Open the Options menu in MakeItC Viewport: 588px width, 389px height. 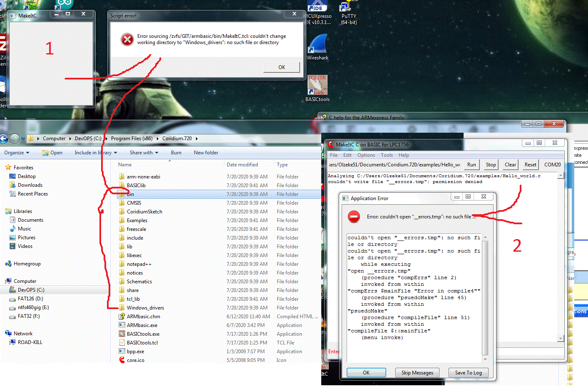366,155
